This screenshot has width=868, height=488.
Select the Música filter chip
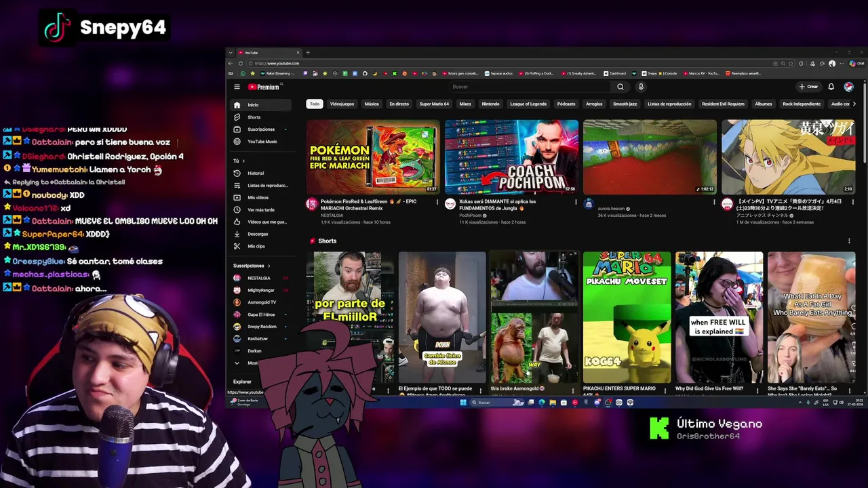[x=372, y=104]
